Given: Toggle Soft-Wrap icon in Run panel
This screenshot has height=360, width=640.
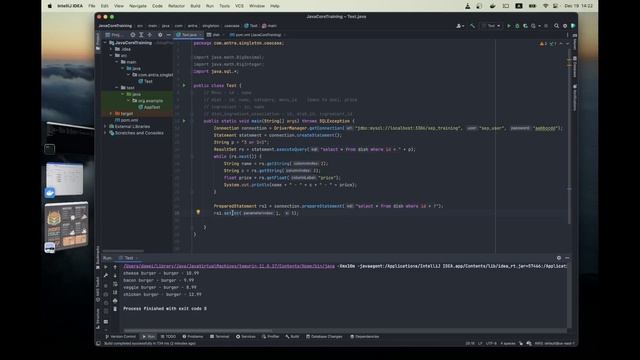Looking at the screenshot, I should 115,284.
